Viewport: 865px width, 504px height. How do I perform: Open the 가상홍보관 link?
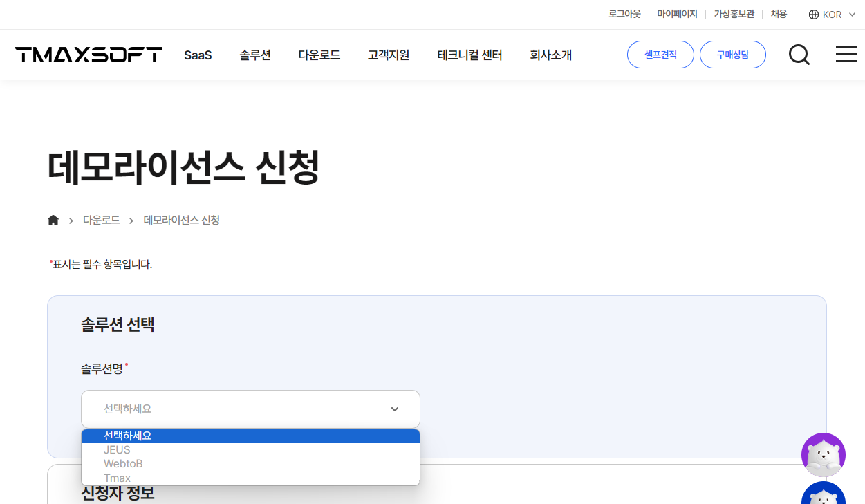pyautogui.click(x=734, y=14)
